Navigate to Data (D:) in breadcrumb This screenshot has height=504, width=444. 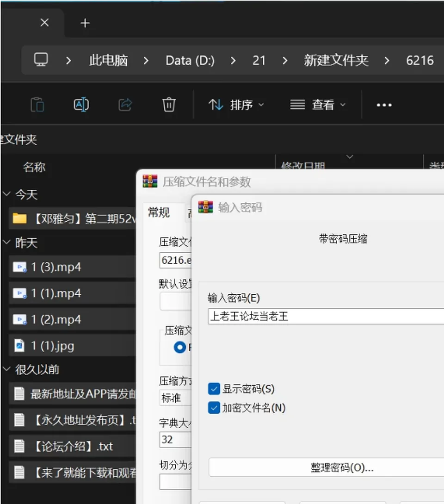(190, 61)
